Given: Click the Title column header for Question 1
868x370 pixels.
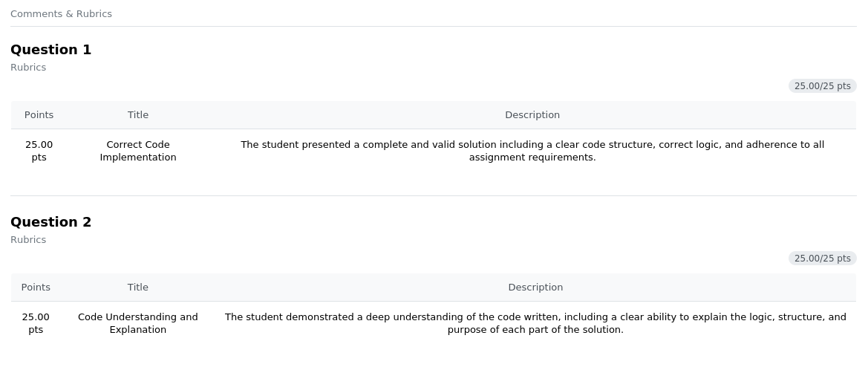Looking at the screenshot, I should point(138,115).
